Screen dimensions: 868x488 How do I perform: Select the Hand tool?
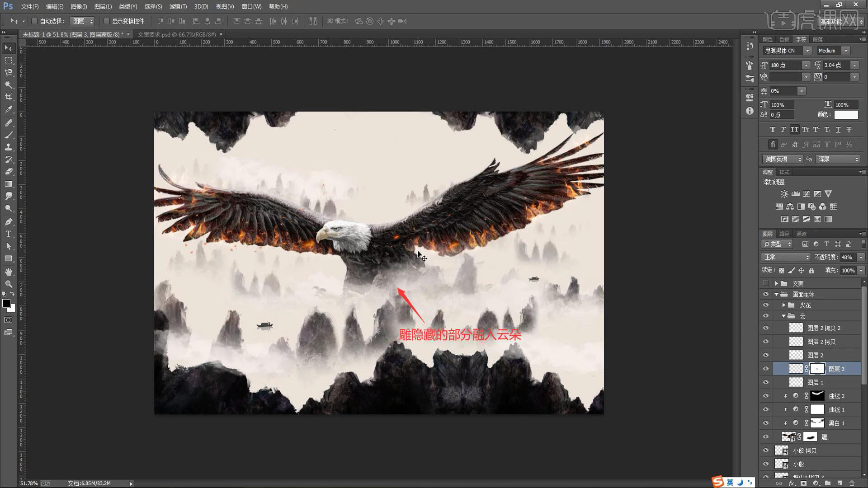pyautogui.click(x=9, y=272)
